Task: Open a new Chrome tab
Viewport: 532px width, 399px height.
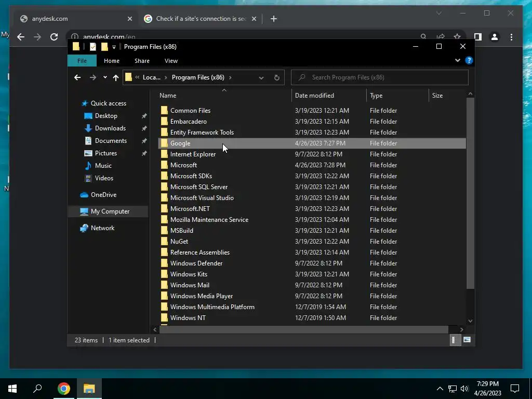Action: [274, 19]
